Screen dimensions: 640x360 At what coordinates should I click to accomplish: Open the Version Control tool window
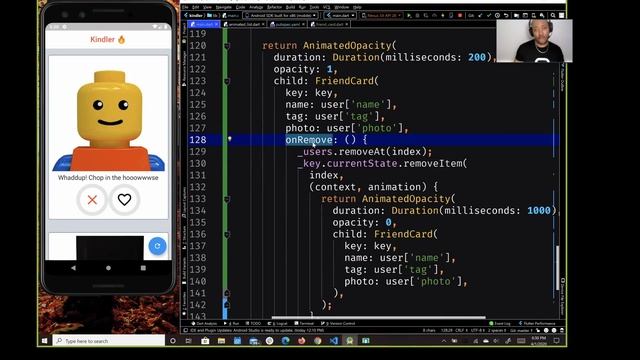click(x=338, y=324)
